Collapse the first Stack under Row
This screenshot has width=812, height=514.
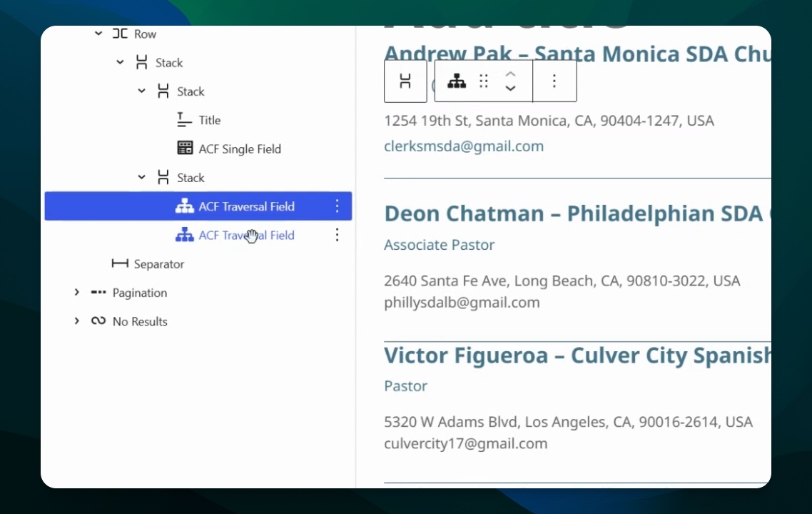(x=120, y=62)
